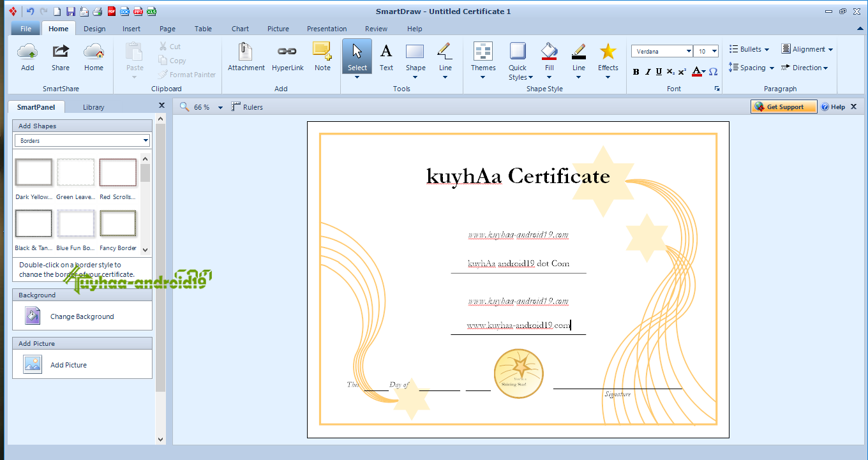Toggle Underline formatting
This screenshot has height=460, width=868.
659,71
